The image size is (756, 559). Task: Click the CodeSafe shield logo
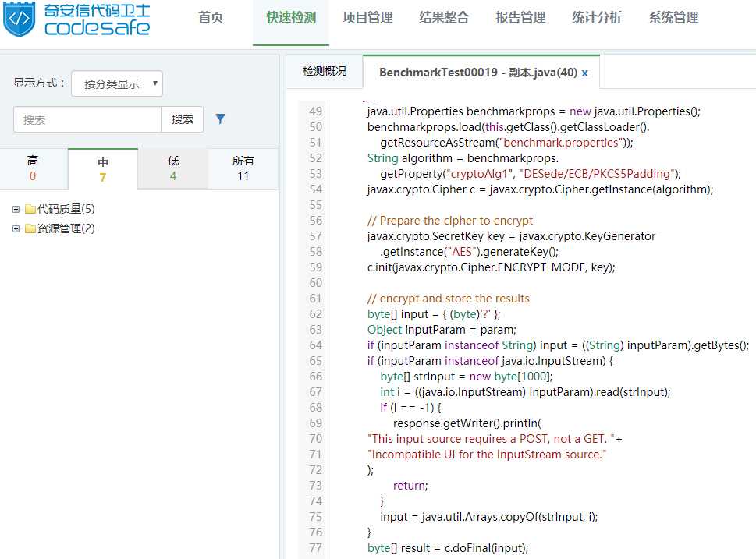tap(20, 21)
